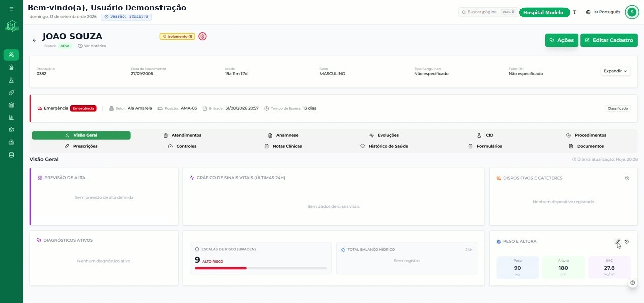Open the Ações actions menu
Screen dimensions: 644x303
(561, 40)
